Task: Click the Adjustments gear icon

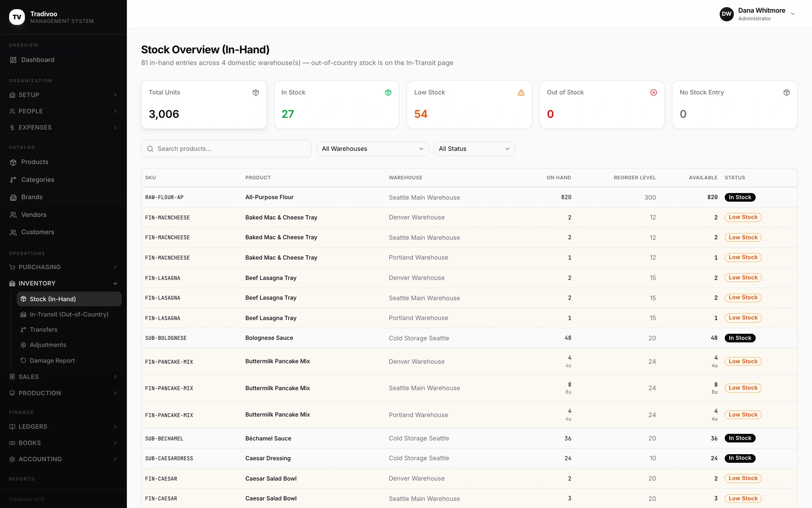Action: pos(23,345)
